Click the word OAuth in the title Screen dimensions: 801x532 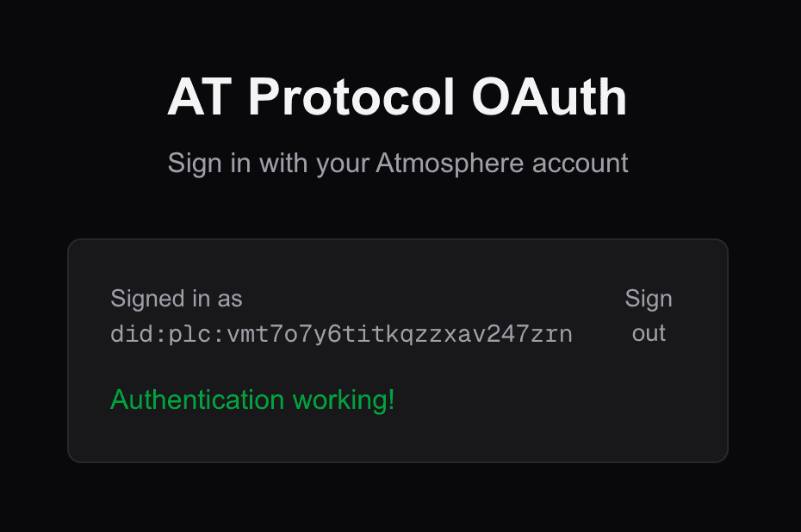[550, 97]
